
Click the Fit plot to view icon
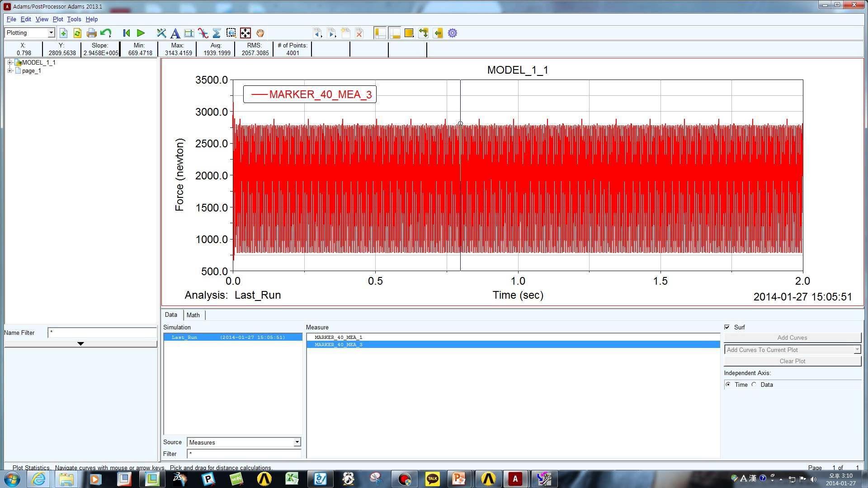point(245,33)
